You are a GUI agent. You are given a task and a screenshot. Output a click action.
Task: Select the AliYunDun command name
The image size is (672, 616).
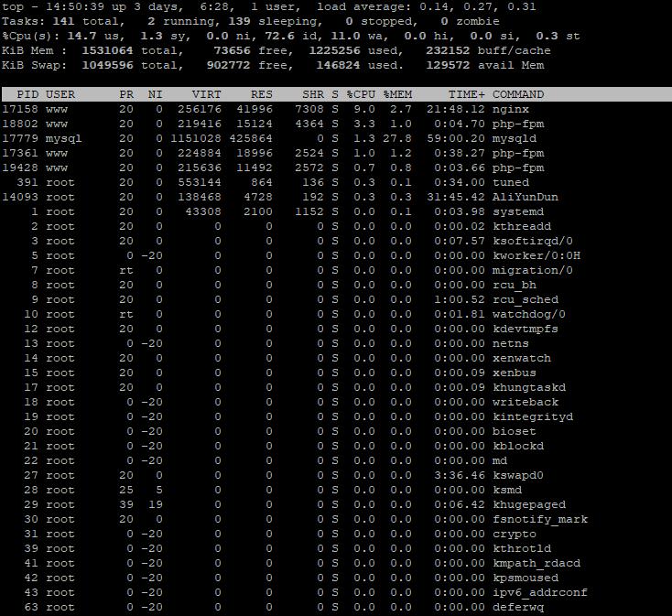(x=526, y=197)
